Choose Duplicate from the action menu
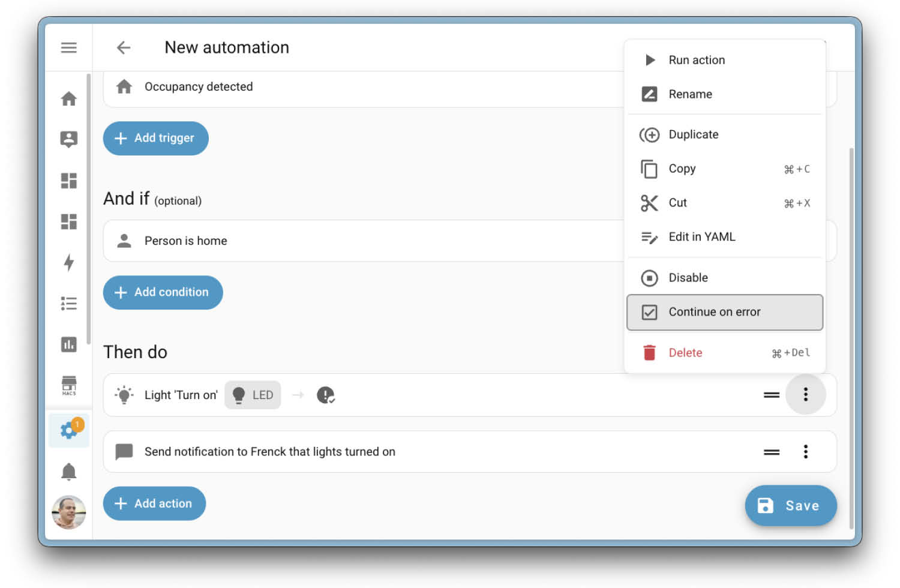Image resolution: width=900 pixels, height=588 pixels. click(693, 134)
